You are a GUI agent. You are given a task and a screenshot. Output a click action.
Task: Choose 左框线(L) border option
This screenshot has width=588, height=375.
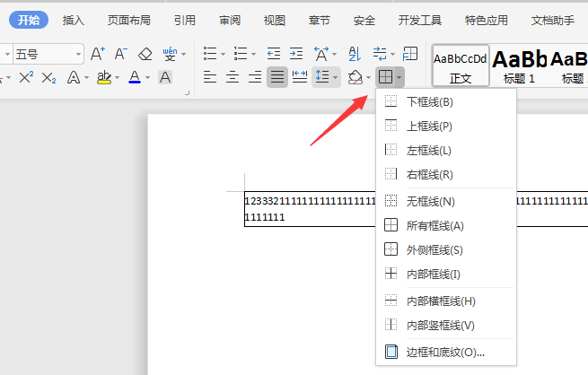446,150
